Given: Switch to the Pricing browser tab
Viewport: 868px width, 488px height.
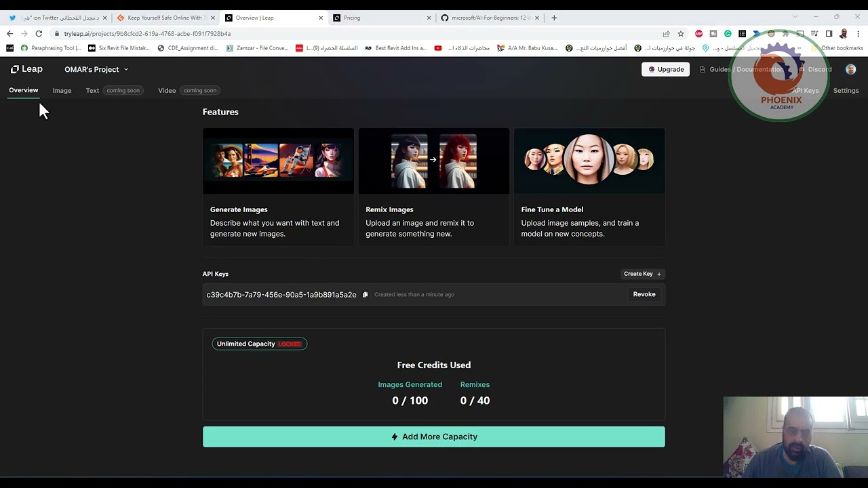Looking at the screenshot, I should 380,18.
